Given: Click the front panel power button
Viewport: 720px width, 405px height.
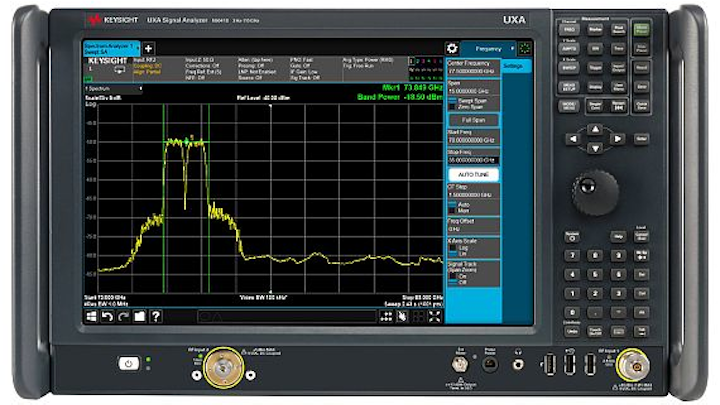Looking at the screenshot, I should pos(129,364).
